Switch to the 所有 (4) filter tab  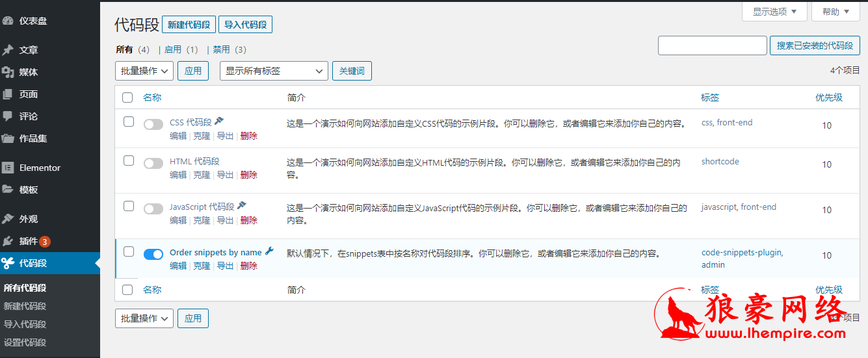133,49
